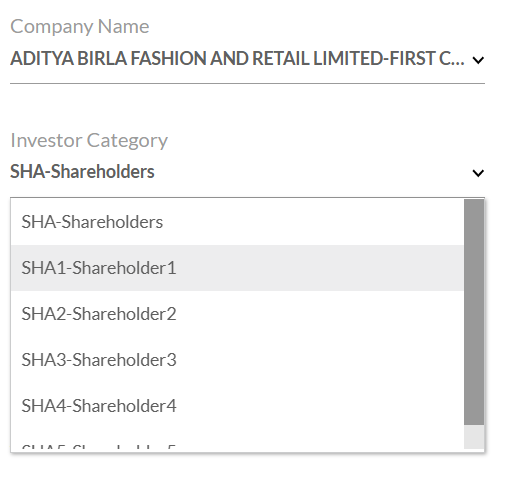Click the Company Name field label

click(x=80, y=27)
